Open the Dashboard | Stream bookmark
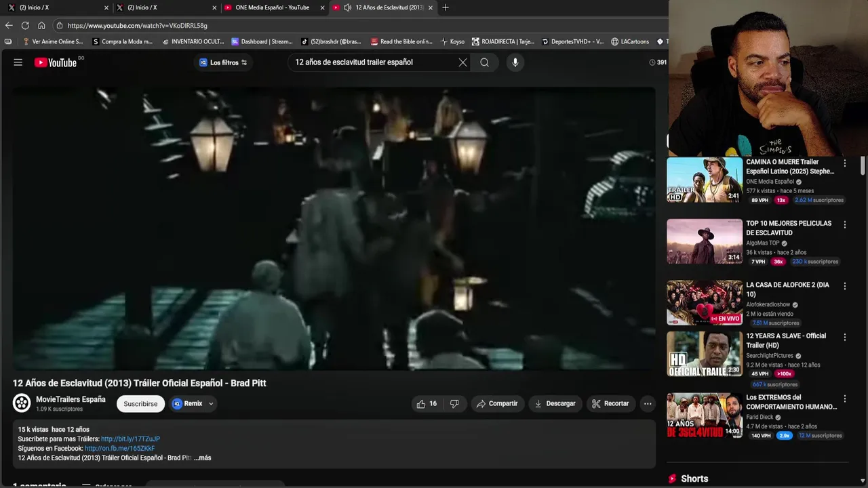Image resolution: width=868 pixels, height=488 pixels. pyautogui.click(x=262, y=41)
